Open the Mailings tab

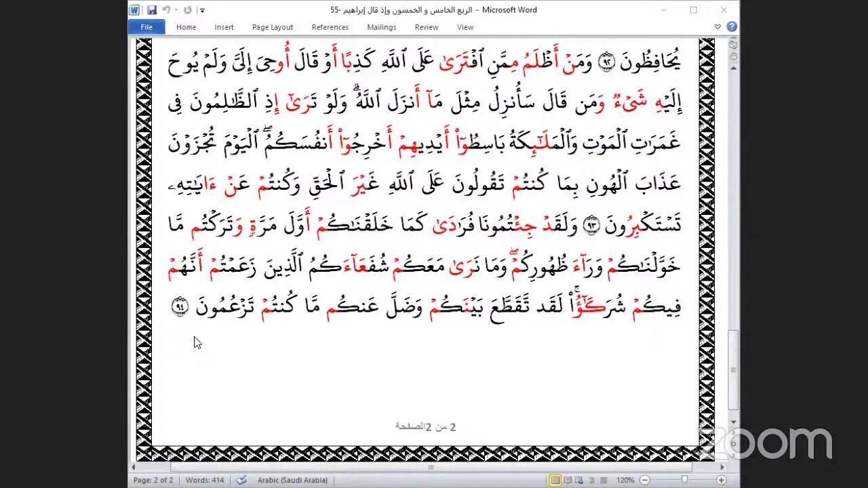coord(382,27)
